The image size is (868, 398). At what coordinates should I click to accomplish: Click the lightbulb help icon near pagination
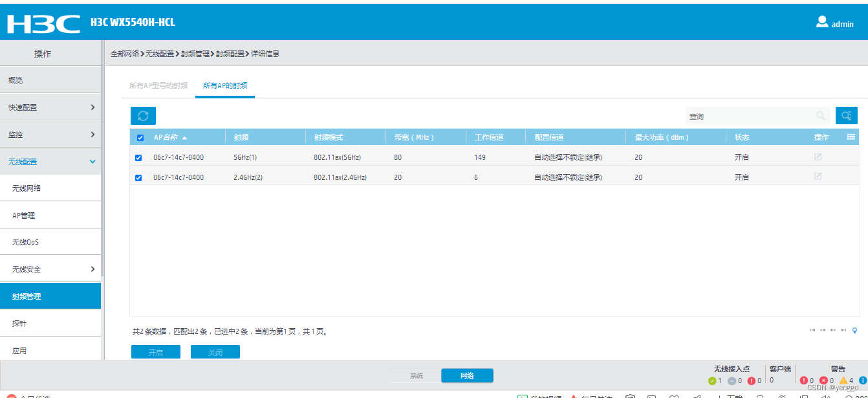point(855,330)
